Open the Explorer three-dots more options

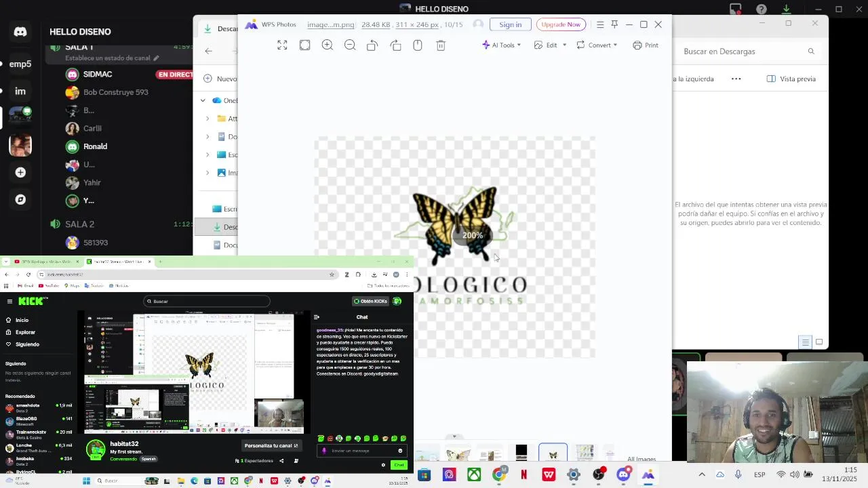coord(736,79)
